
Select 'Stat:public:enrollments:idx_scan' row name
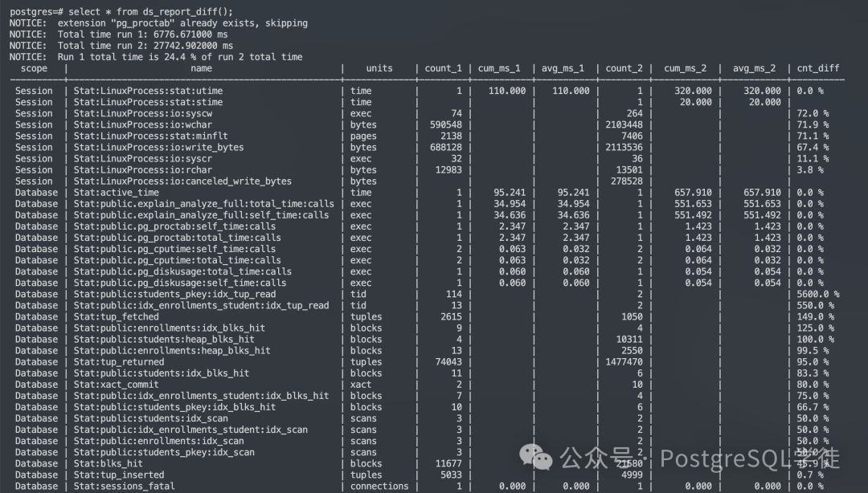[x=159, y=441]
